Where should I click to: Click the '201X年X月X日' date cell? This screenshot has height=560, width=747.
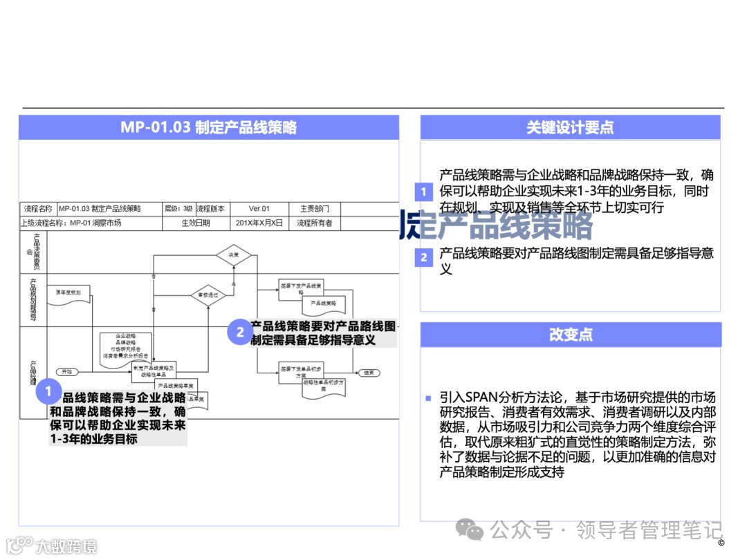point(259,223)
